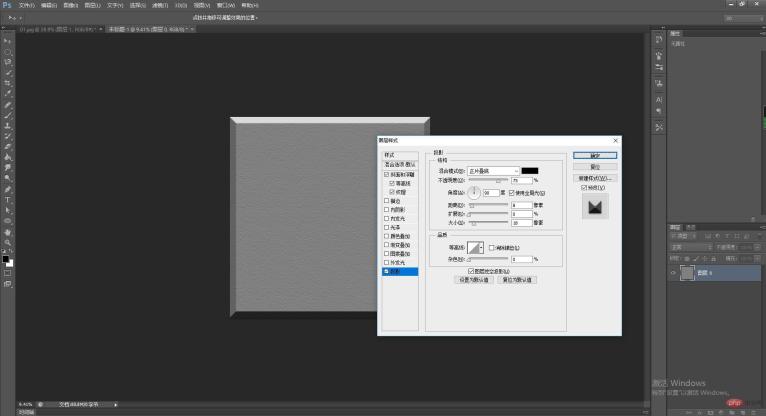Select the Crop tool

click(8, 83)
